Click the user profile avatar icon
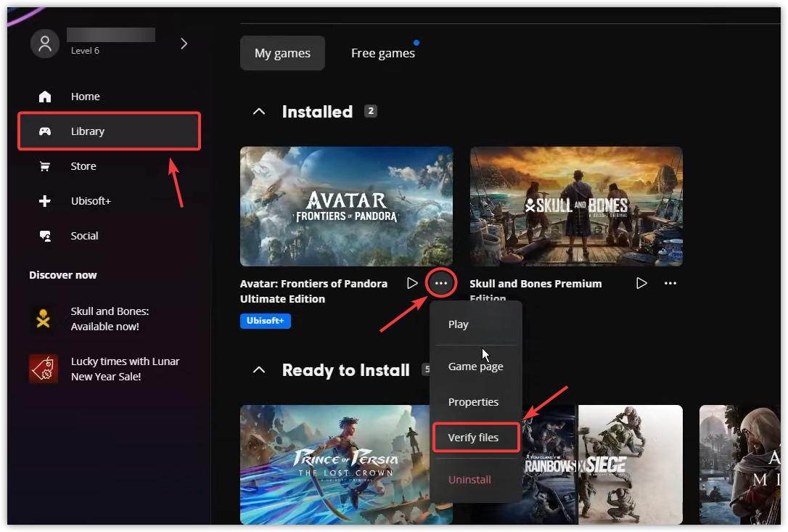The height and width of the screenshot is (532, 788). [x=45, y=44]
